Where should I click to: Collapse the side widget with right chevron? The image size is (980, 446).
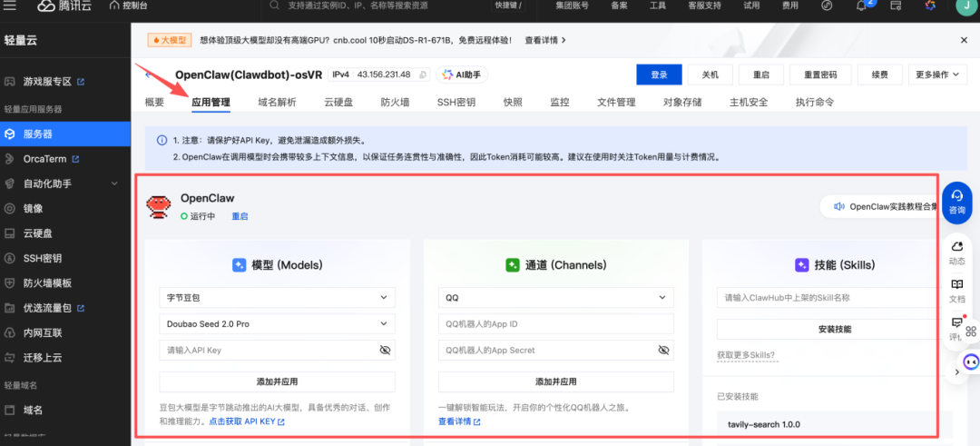[x=957, y=372]
